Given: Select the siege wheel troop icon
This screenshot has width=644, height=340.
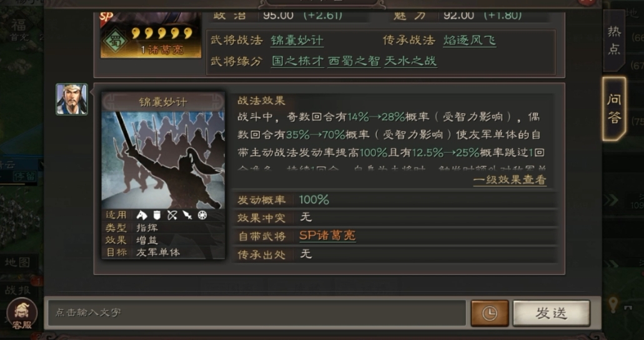Looking at the screenshot, I should [x=202, y=215].
